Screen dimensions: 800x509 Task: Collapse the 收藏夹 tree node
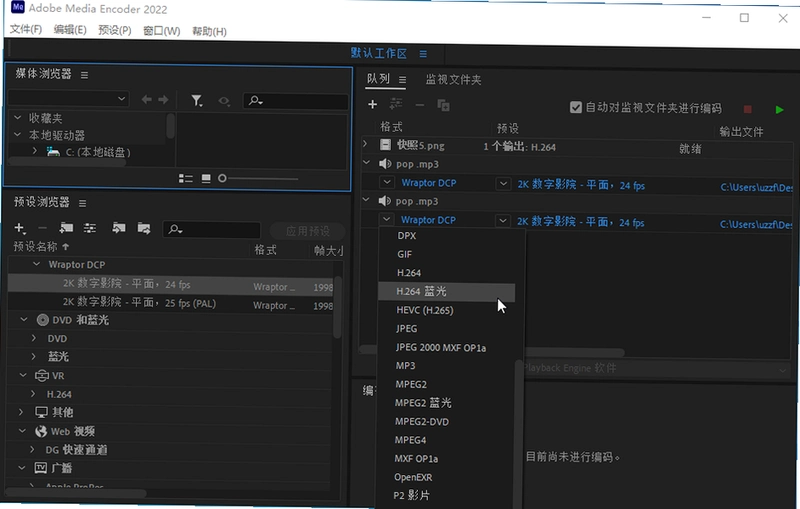tap(17, 118)
